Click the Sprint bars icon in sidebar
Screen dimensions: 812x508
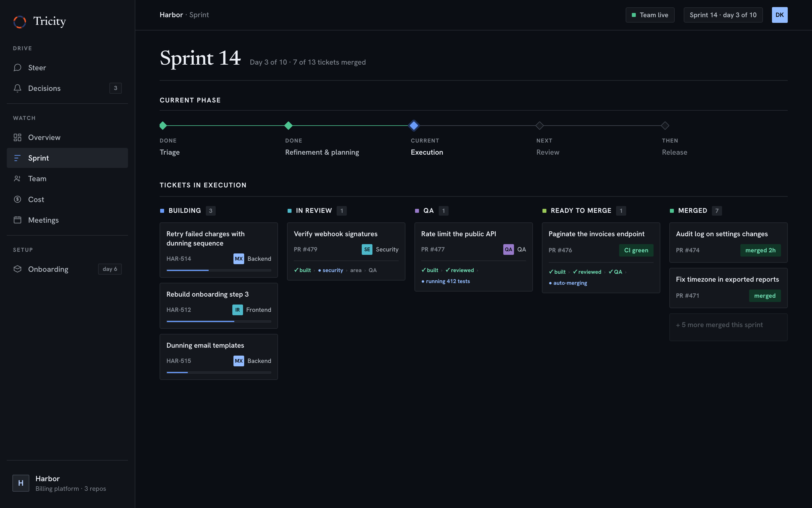click(x=17, y=158)
